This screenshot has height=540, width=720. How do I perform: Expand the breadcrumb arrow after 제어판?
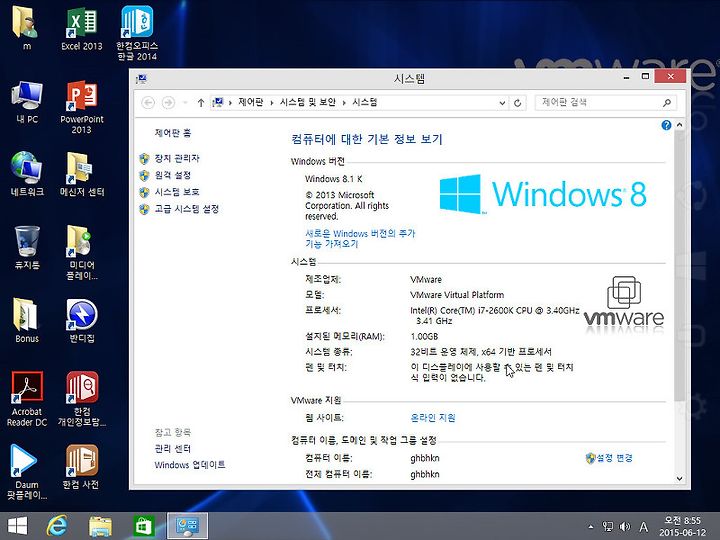pos(271,103)
